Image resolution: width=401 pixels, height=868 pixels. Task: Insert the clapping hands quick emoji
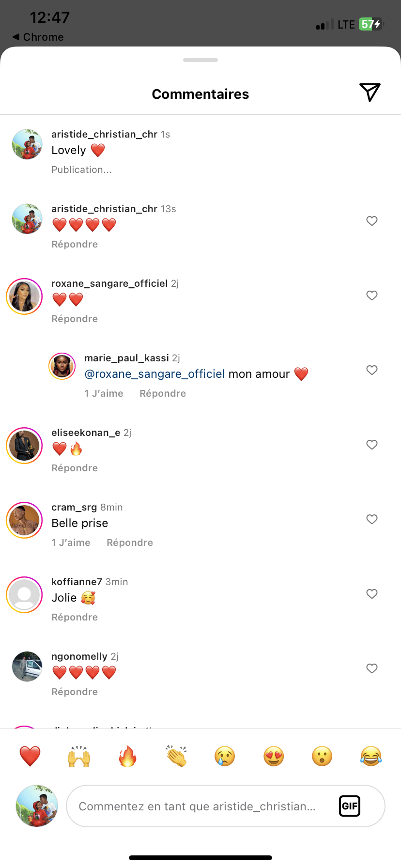coord(176,756)
